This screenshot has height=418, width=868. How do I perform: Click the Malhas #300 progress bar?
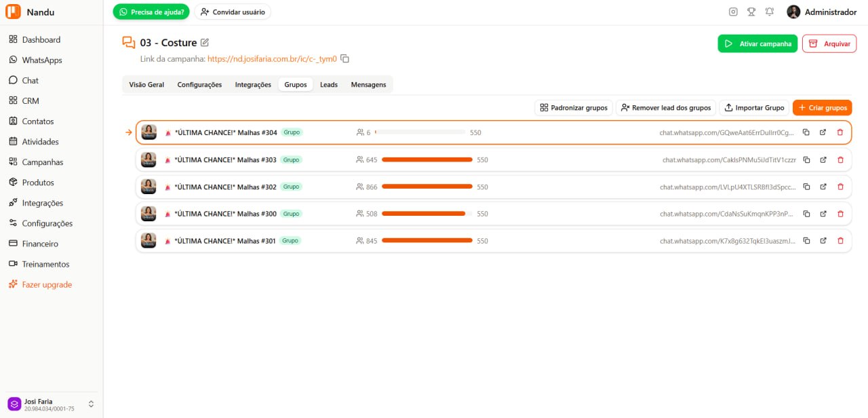click(427, 214)
